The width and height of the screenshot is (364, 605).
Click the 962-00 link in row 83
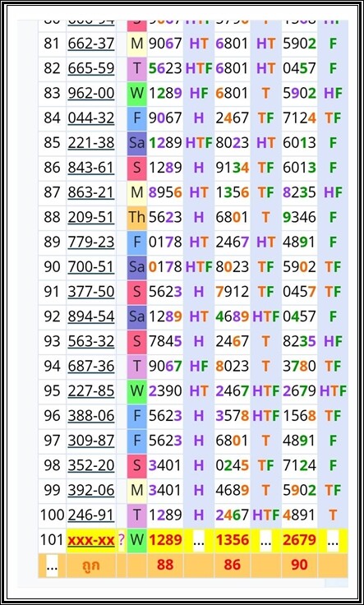(x=91, y=93)
